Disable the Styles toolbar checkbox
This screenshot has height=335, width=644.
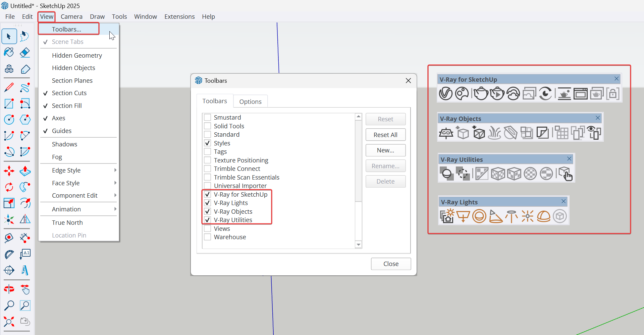(x=208, y=143)
